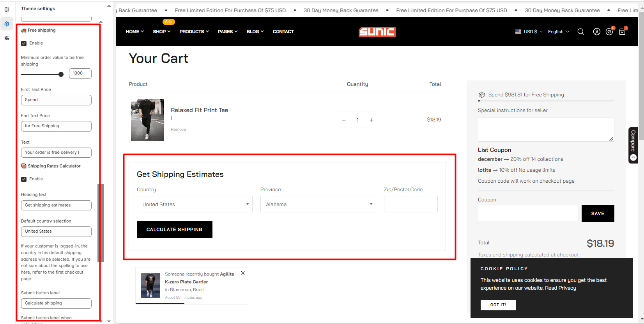Image resolution: width=644 pixels, height=324 pixels.
Task: Open the apps icon in left sidebar
Action: 7,38
